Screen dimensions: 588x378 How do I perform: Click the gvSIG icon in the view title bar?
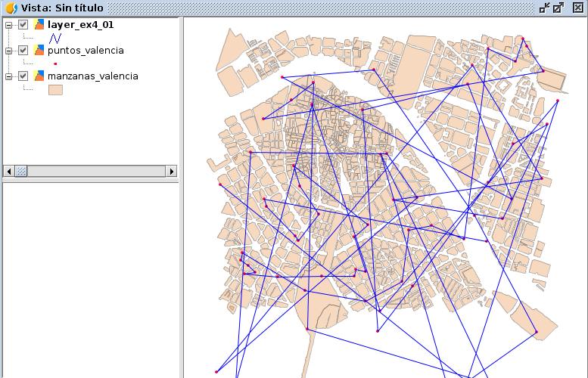pyautogui.click(x=11, y=8)
